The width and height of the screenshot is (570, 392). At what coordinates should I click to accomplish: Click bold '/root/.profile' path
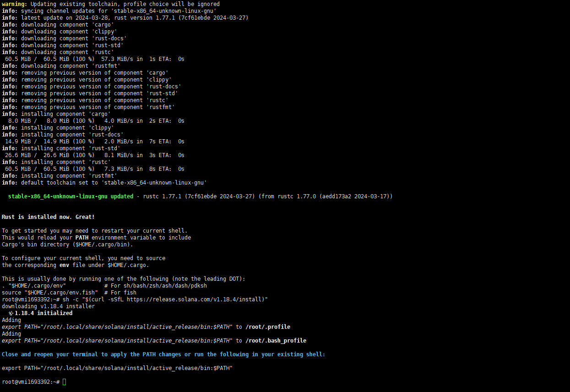(268, 327)
